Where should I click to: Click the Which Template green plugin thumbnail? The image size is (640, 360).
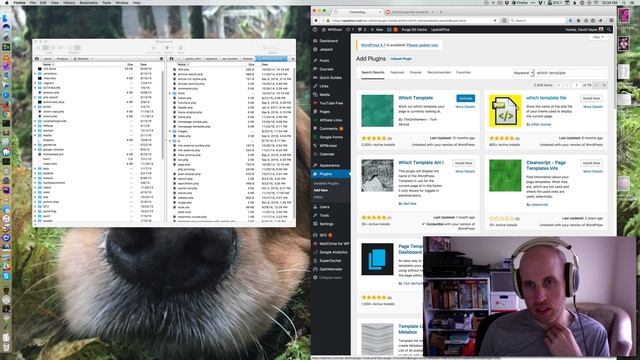click(377, 111)
